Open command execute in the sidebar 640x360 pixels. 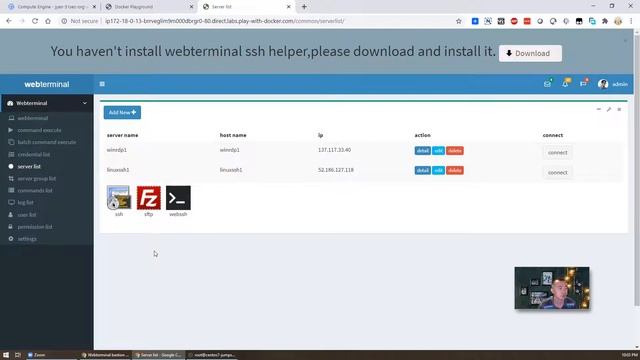click(39, 130)
